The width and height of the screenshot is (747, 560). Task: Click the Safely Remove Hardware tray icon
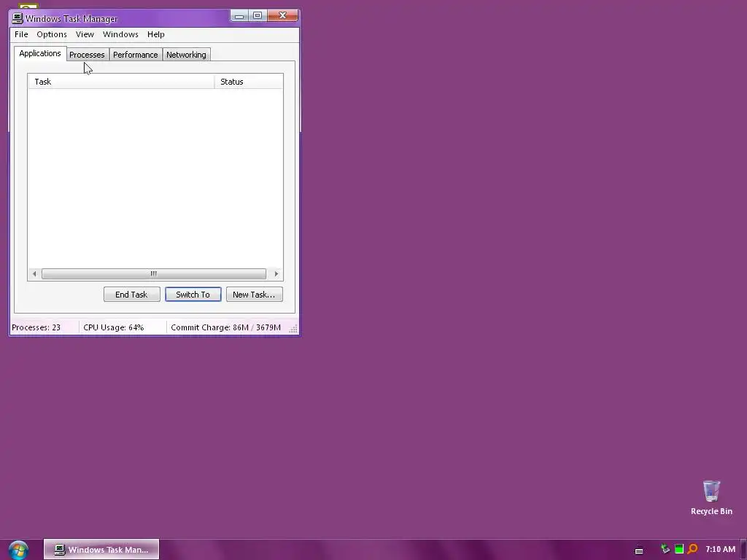coord(665,549)
